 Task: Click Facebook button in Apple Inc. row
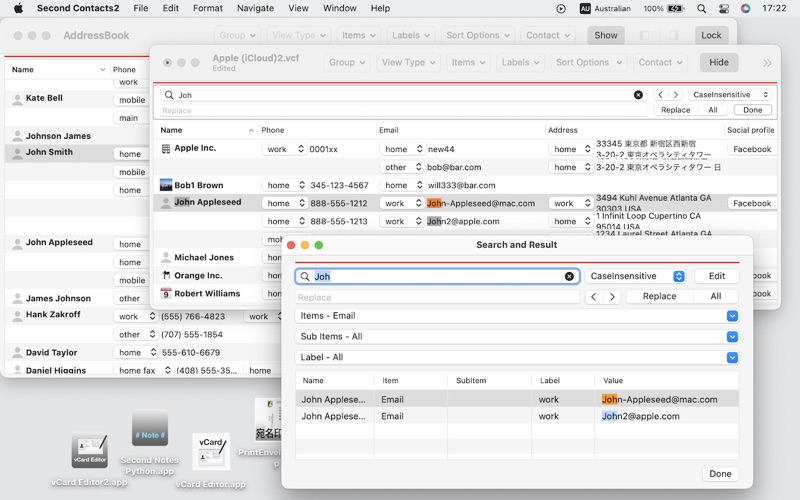click(x=752, y=149)
